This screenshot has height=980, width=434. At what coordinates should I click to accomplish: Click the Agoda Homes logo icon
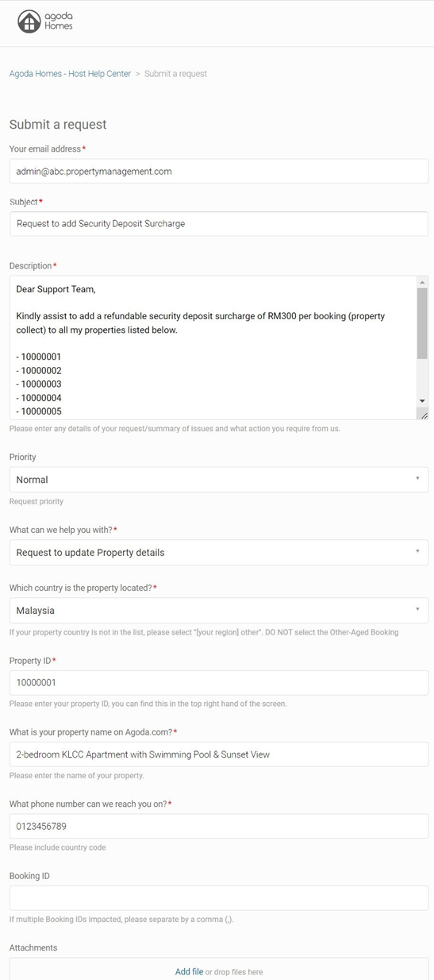point(29,21)
